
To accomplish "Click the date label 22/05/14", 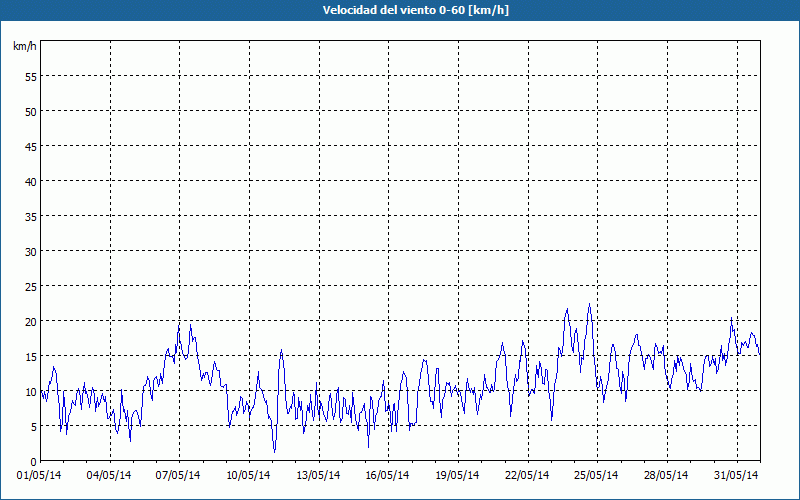I will point(527,475).
